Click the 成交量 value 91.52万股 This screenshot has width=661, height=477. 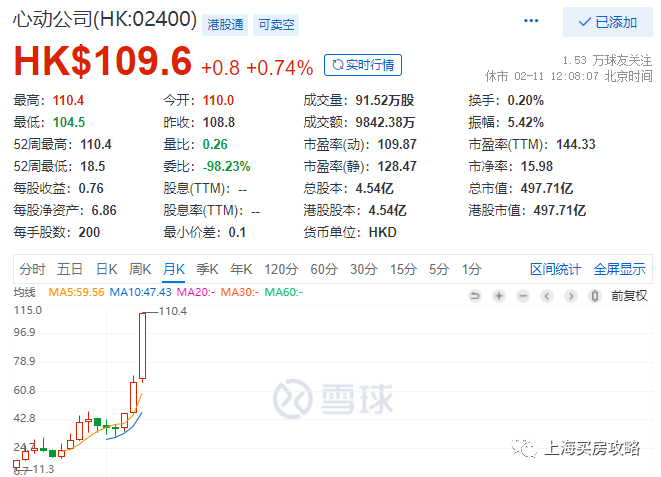[384, 100]
